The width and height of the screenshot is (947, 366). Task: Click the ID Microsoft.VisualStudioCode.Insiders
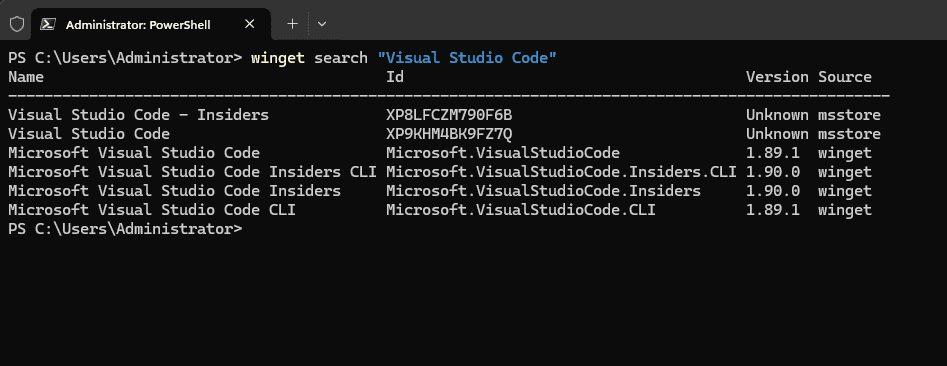click(543, 191)
